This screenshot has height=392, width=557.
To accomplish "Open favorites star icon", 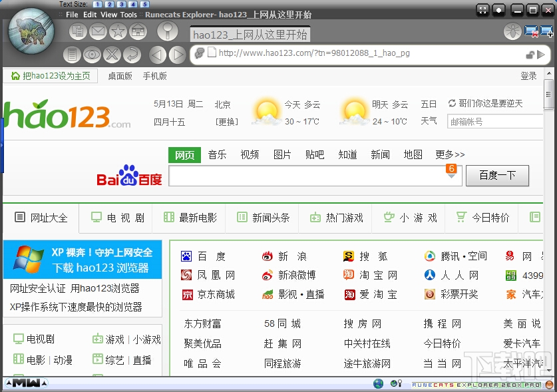I will [x=118, y=32].
